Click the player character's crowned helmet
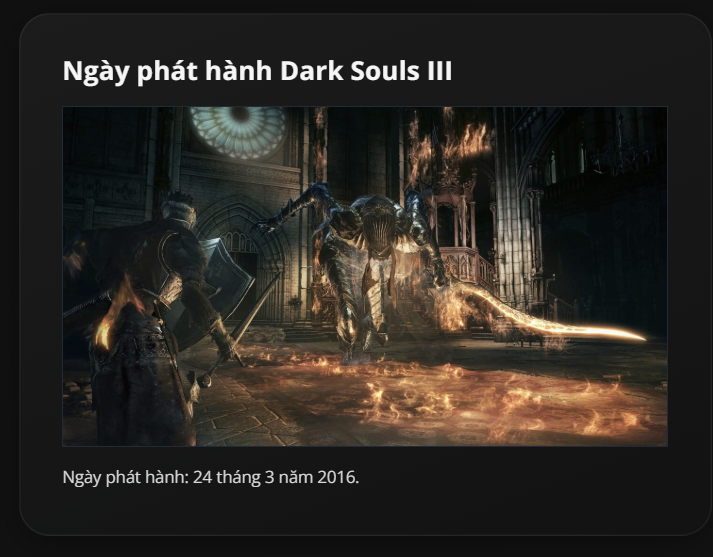713x557 pixels. click(x=178, y=208)
